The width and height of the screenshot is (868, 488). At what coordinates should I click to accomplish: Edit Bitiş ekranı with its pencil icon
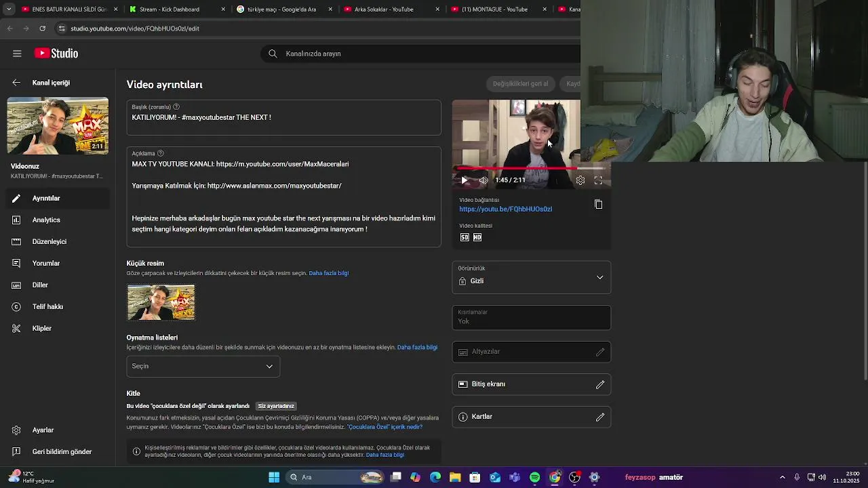[600, 384]
